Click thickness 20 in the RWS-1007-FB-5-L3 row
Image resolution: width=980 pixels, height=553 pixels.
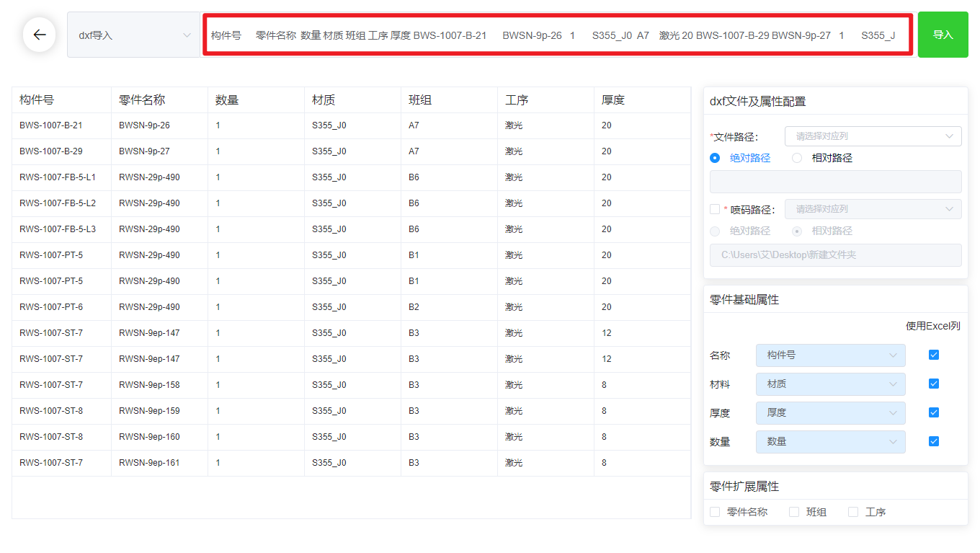click(x=642, y=229)
